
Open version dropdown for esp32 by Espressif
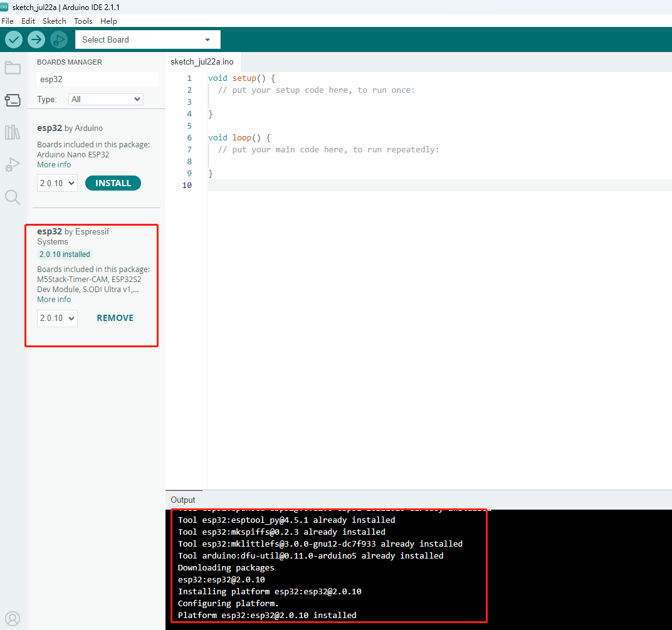coord(57,318)
